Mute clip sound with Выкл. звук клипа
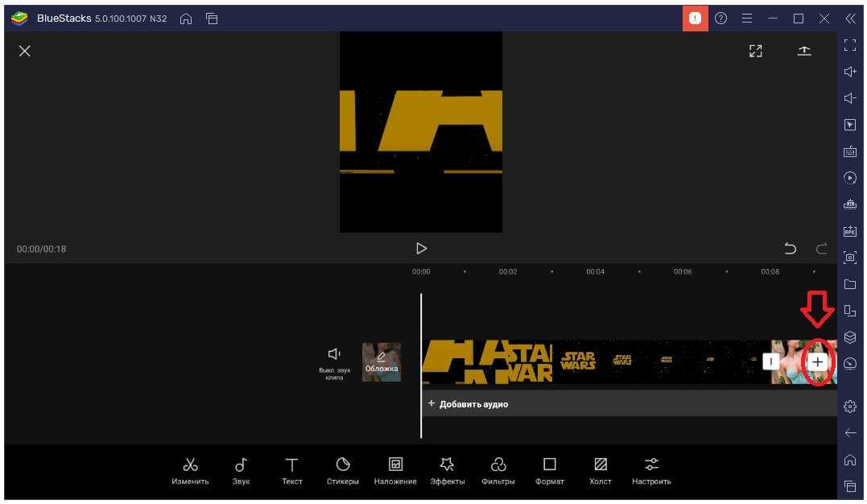Viewport: 867px width, 504px height. point(334,361)
